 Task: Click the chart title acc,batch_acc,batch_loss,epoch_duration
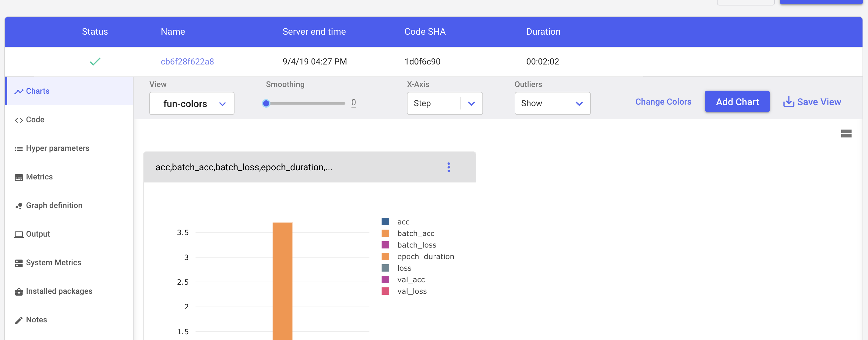[x=244, y=167]
